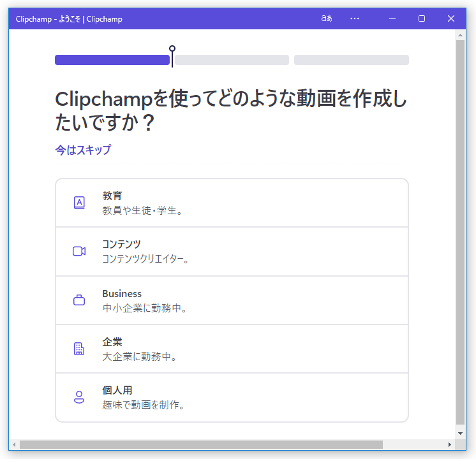This screenshot has height=459, width=476.
Task: Click the text 教員や生徒・学生。
Action: [143, 210]
